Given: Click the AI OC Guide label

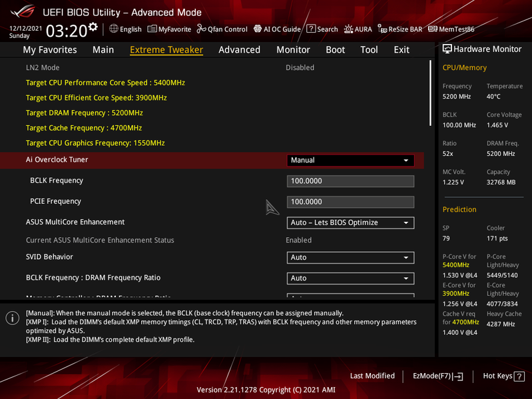Looking at the screenshot, I should 282,29.
